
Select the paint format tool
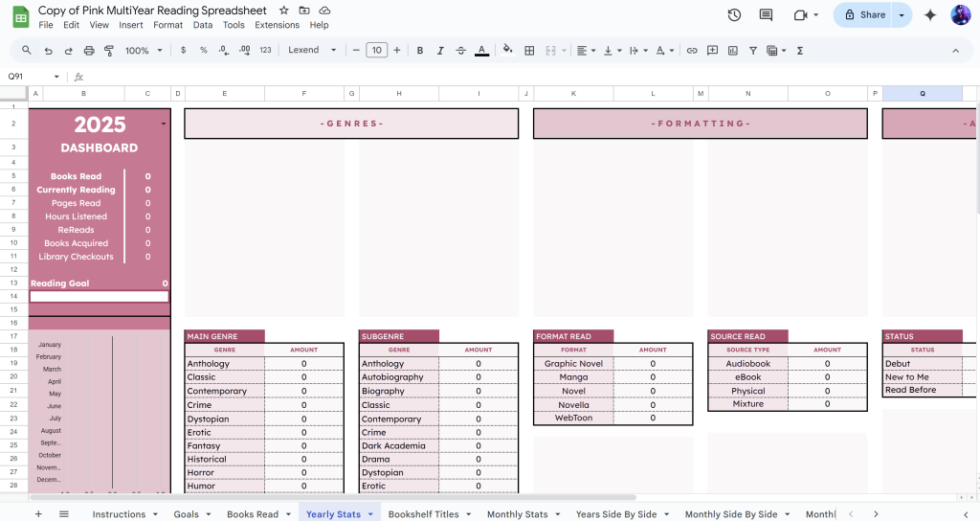click(x=109, y=51)
